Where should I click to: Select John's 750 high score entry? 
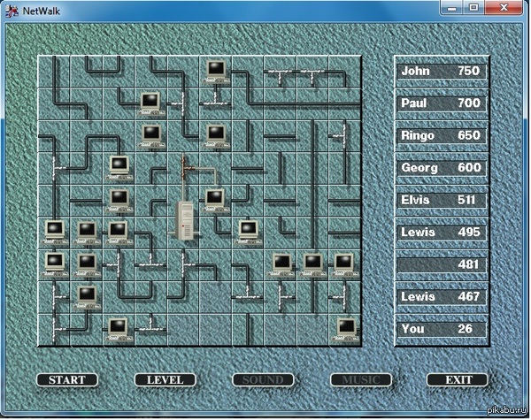click(440, 71)
